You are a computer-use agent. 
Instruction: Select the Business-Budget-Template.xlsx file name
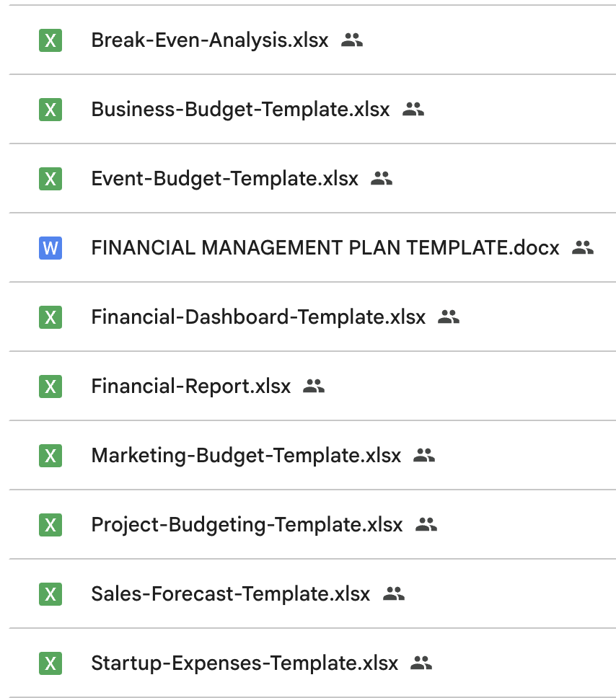click(240, 110)
